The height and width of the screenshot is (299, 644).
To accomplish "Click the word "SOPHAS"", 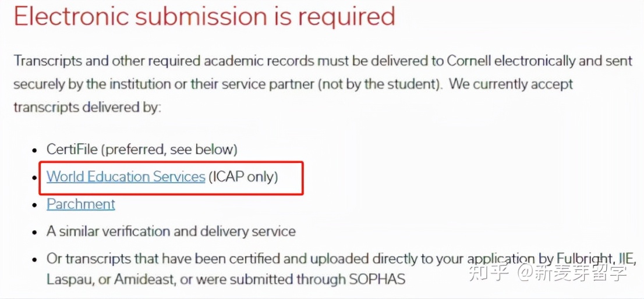I will [377, 279].
